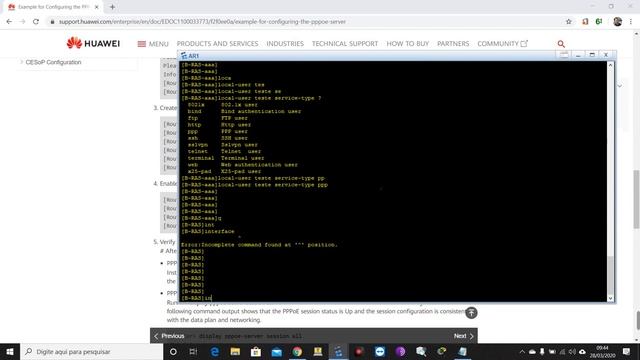Click the Huawei logo
The image size is (640, 360).
pyautogui.click(x=93, y=43)
